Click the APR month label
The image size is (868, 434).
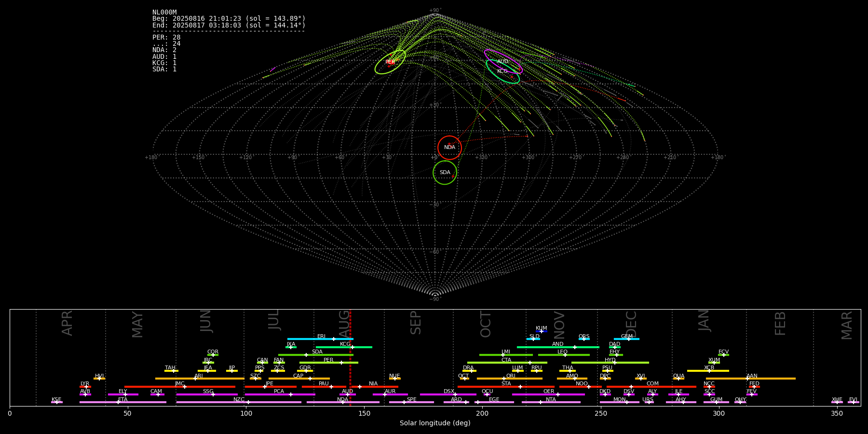pyautogui.click(x=67, y=323)
